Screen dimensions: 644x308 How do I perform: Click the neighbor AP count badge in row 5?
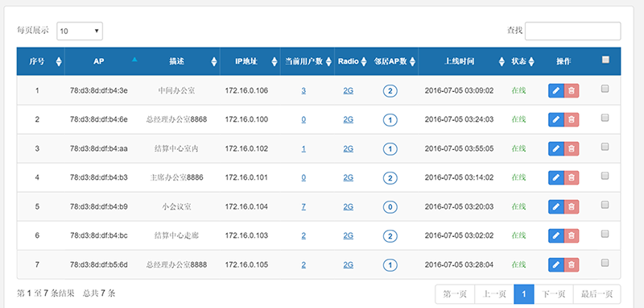[390, 207]
